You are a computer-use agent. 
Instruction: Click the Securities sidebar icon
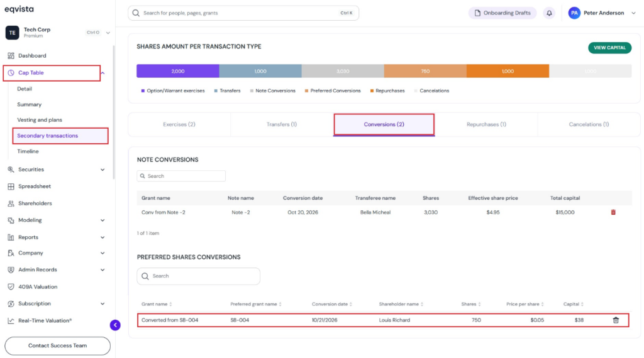pos(11,170)
